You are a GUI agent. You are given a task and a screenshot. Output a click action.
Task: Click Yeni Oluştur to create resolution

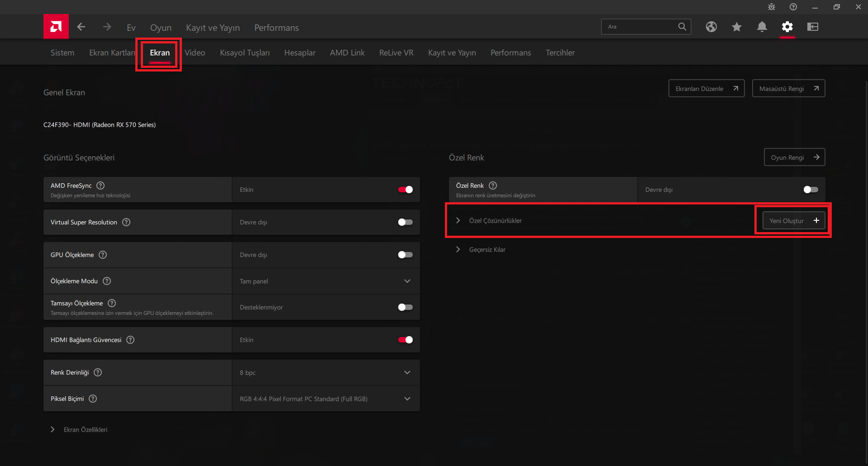pyautogui.click(x=794, y=220)
